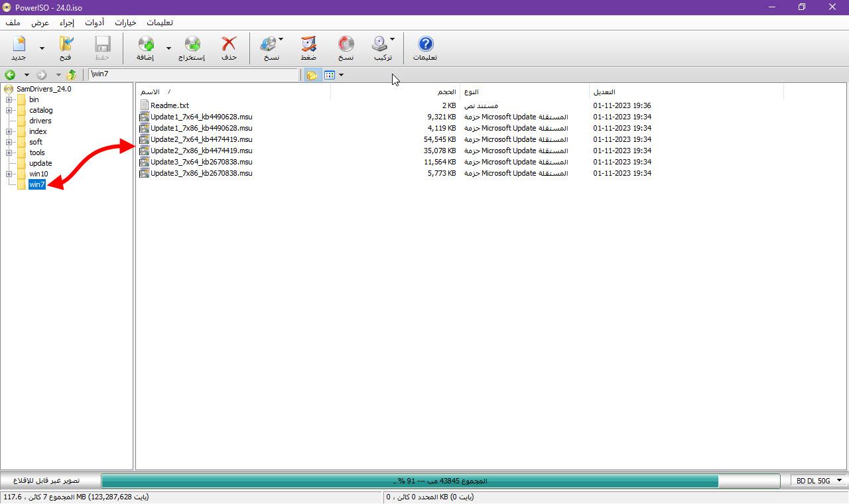Open the BD DL 50G media type dropdown
The image size is (849, 504).
click(x=819, y=480)
